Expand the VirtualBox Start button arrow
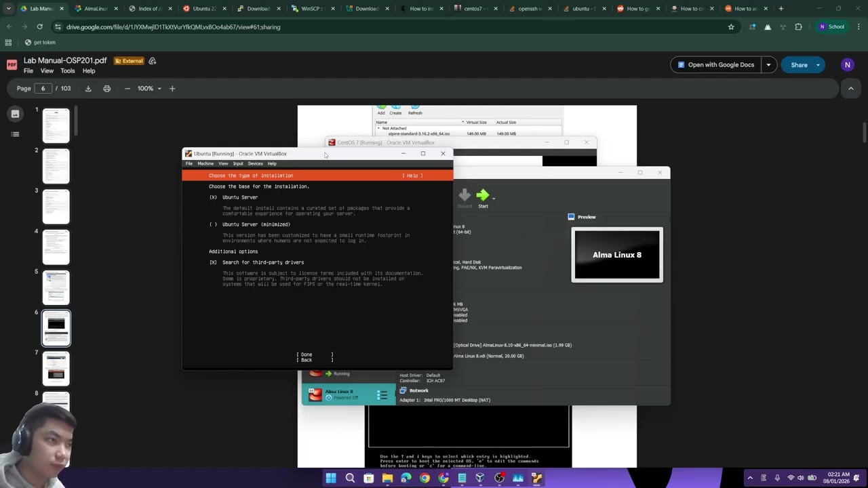This screenshot has height=488, width=868. click(494, 198)
